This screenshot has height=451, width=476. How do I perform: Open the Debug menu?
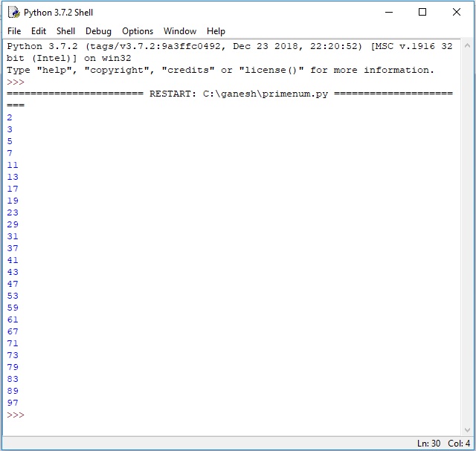pos(98,31)
